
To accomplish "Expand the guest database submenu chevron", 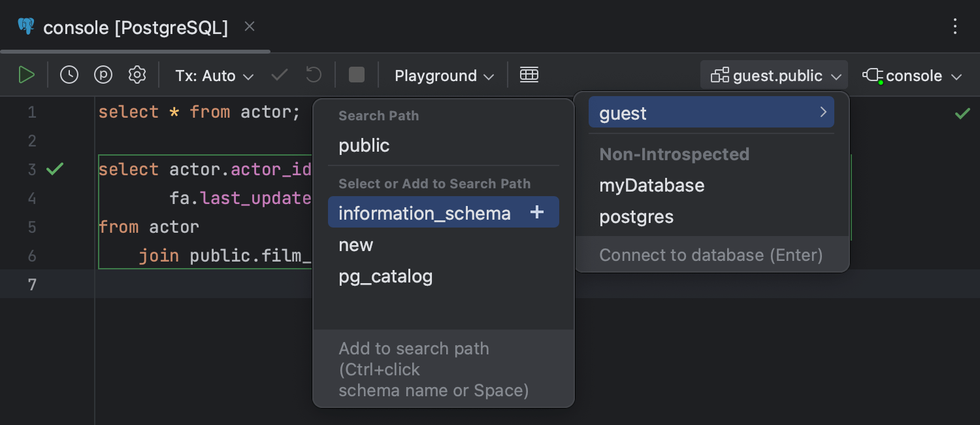I will coord(823,112).
